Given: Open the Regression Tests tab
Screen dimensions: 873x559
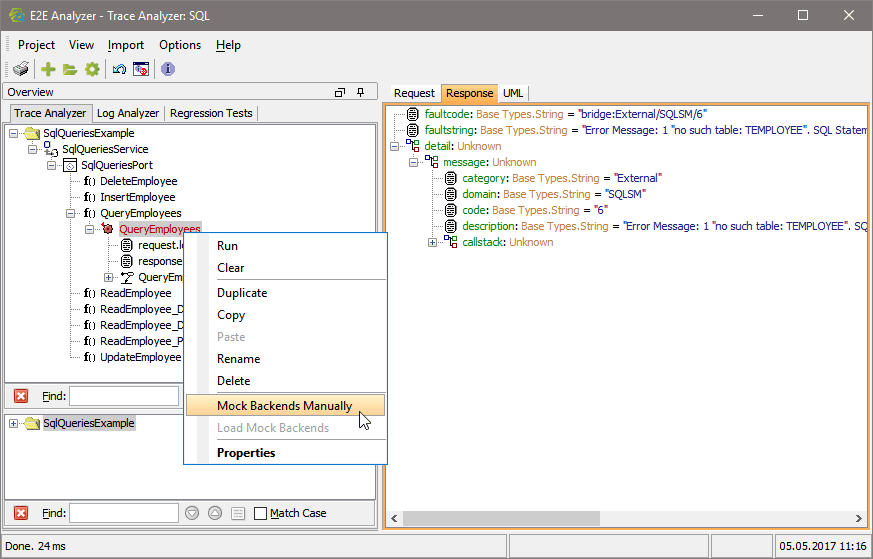Looking at the screenshot, I should (211, 113).
